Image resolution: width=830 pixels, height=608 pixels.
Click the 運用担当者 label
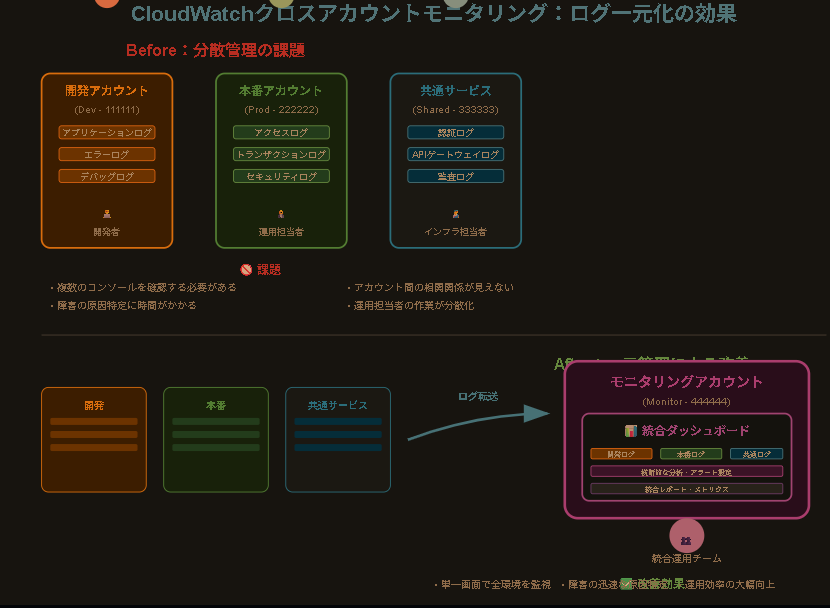(x=281, y=232)
